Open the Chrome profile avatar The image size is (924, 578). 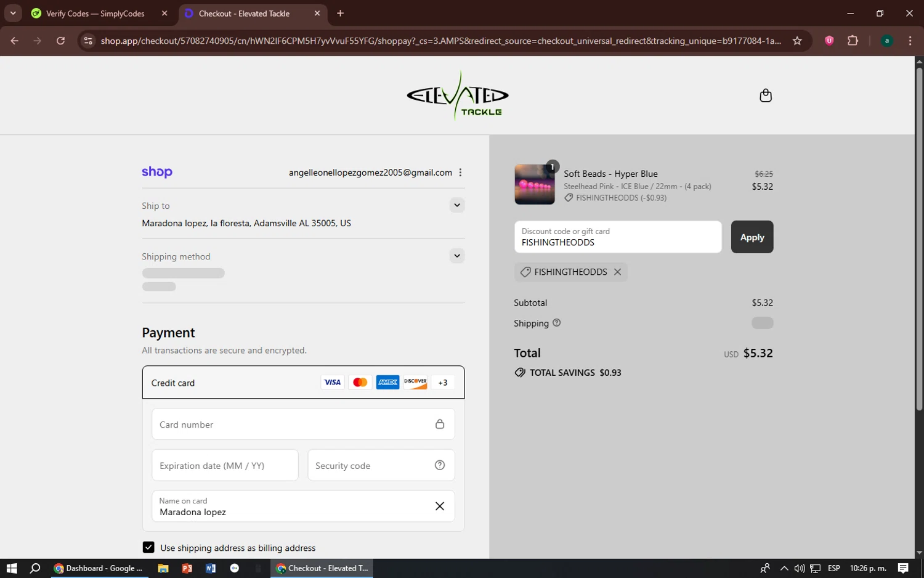click(887, 41)
